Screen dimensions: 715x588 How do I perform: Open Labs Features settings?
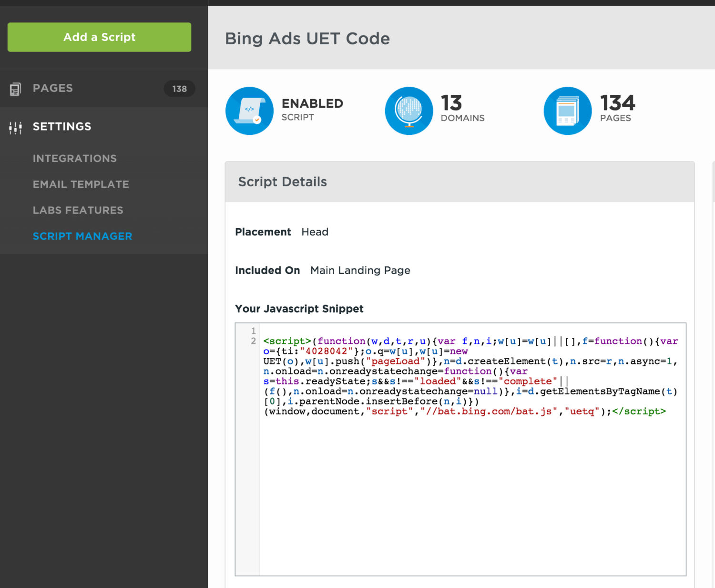[x=78, y=210]
